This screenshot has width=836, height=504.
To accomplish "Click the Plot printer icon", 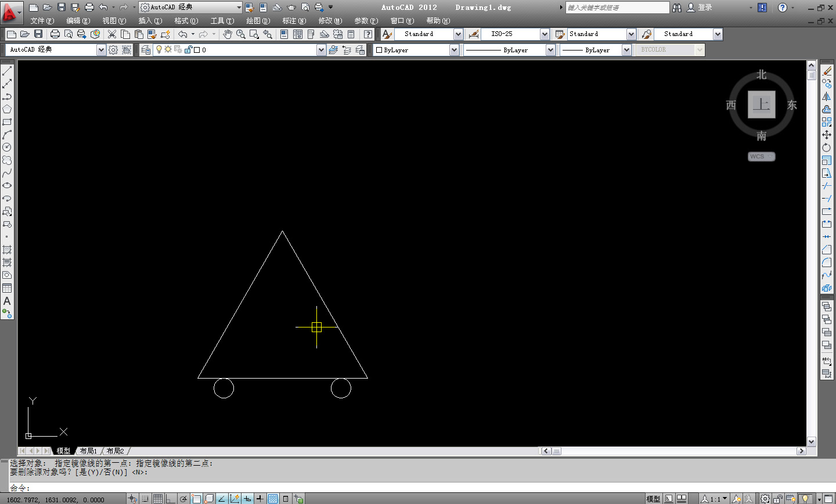I will pyautogui.click(x=55, y=35).
